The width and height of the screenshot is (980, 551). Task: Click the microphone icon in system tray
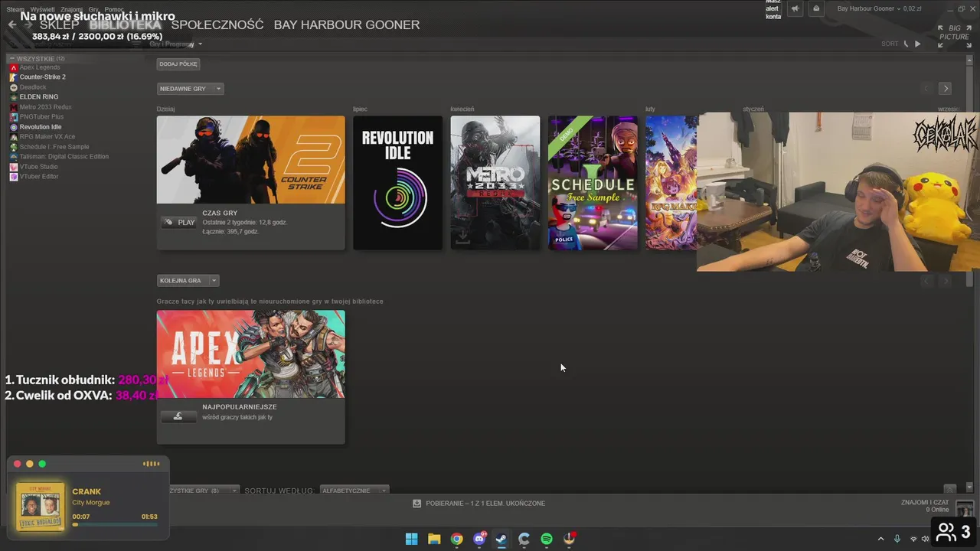click(897, 539)
